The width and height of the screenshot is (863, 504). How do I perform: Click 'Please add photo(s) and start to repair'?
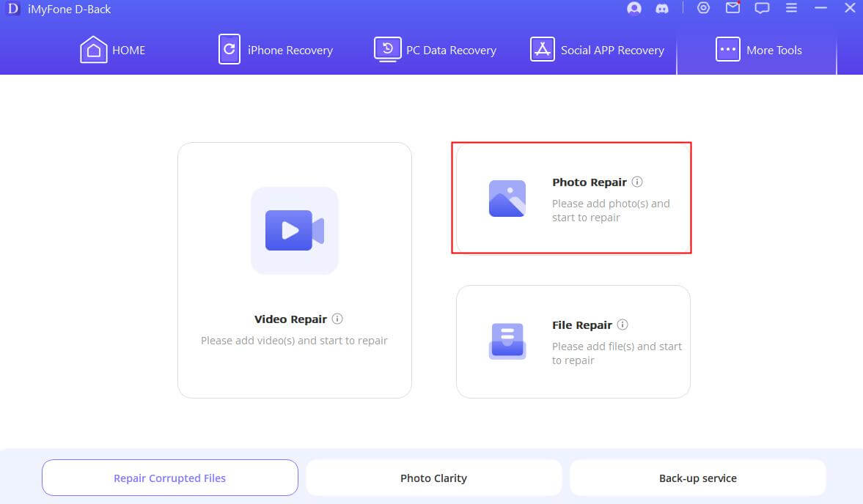(x=611, y=210)
